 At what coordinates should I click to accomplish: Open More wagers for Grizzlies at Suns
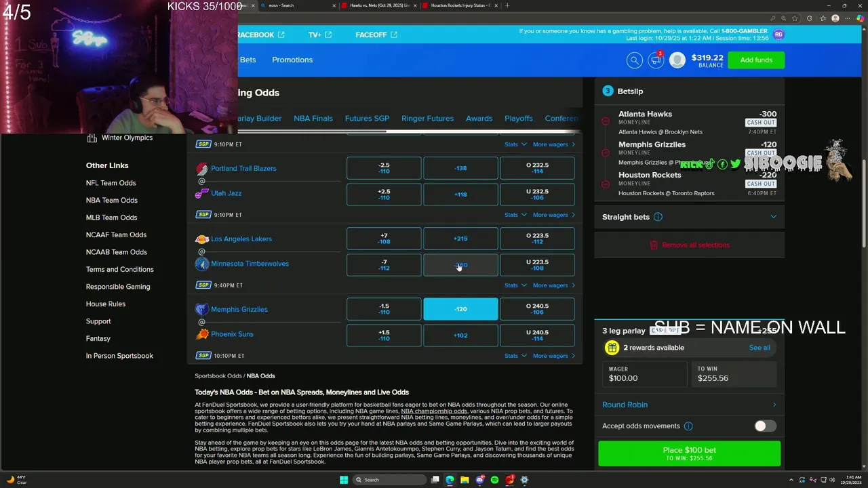[554, 356]
